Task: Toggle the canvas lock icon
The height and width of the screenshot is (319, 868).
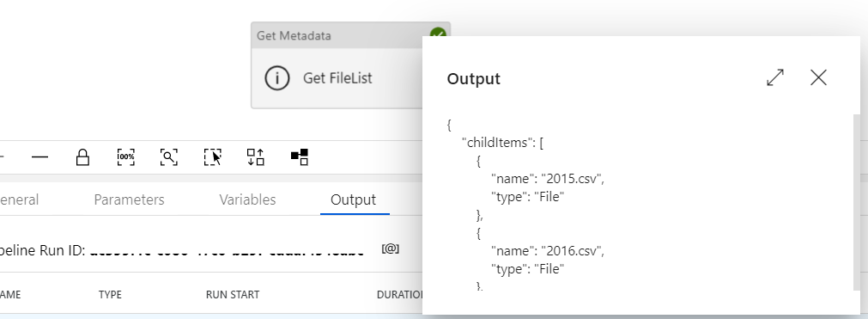Action: 82,157
